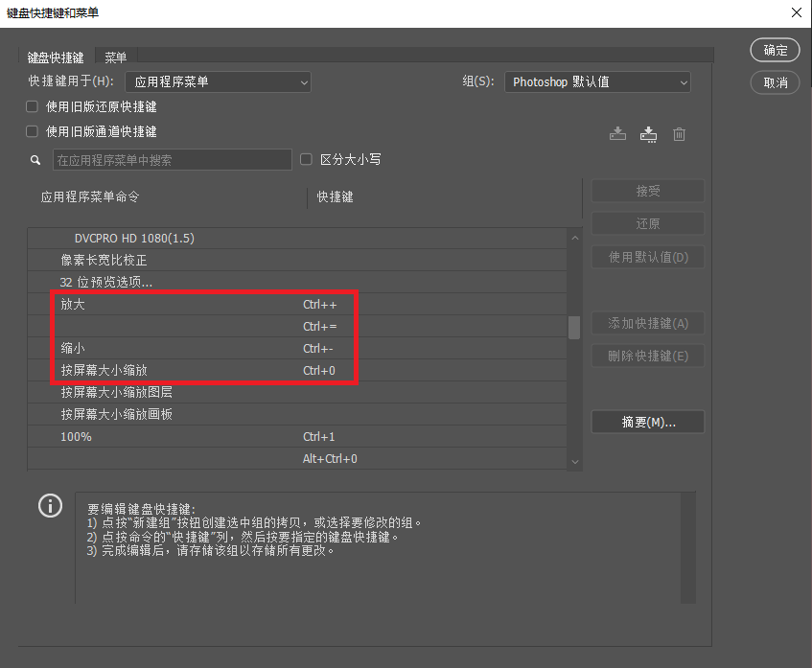Click the 确定 button
The height and width of the screenshot is (668, 812).
click(775, 50)
